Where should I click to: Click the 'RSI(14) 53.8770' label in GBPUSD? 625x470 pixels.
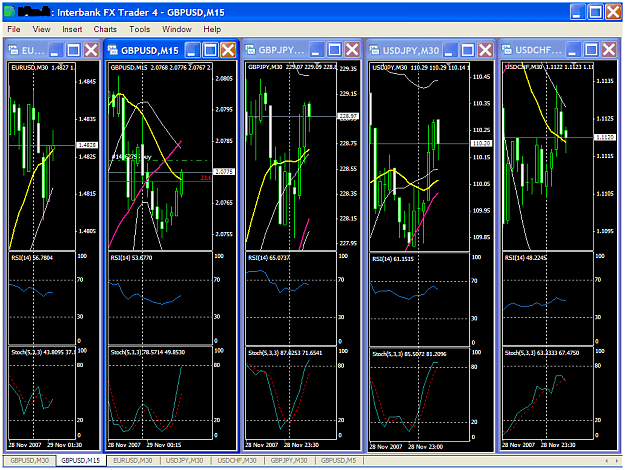[131, 258]
